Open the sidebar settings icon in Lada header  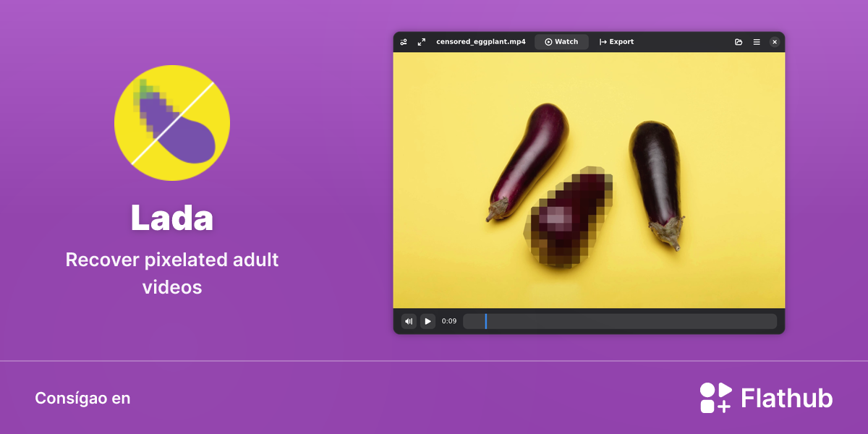[x=404, y=42]
